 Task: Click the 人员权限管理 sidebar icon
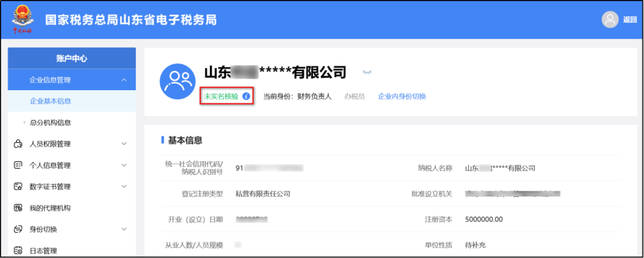pos(18,144)
